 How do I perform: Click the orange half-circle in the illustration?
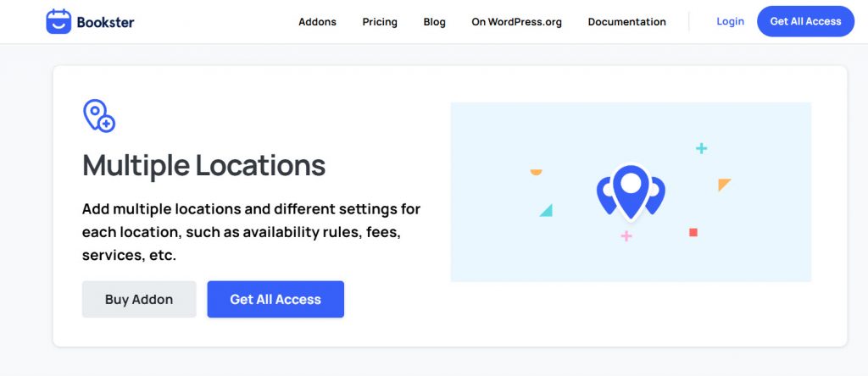pos(536,173)
